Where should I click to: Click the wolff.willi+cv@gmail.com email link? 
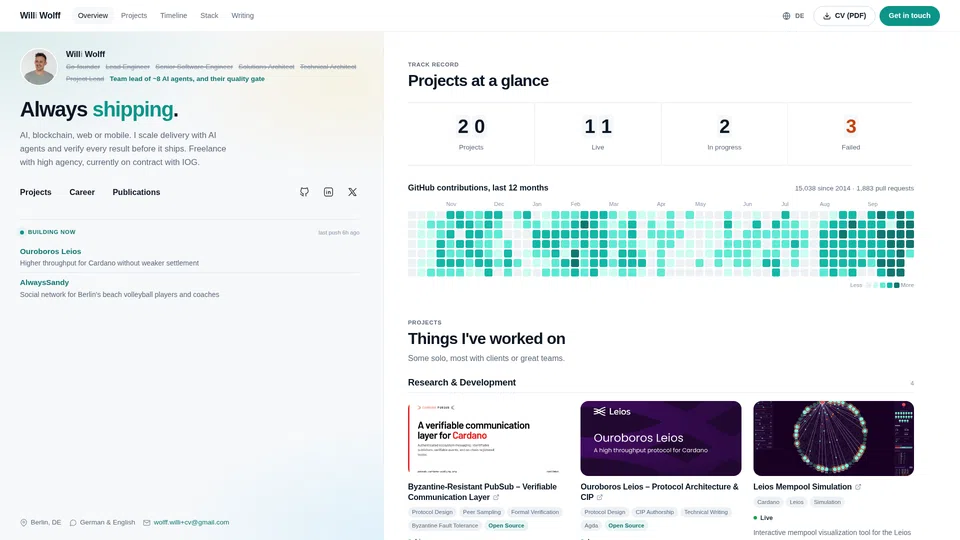191,523
